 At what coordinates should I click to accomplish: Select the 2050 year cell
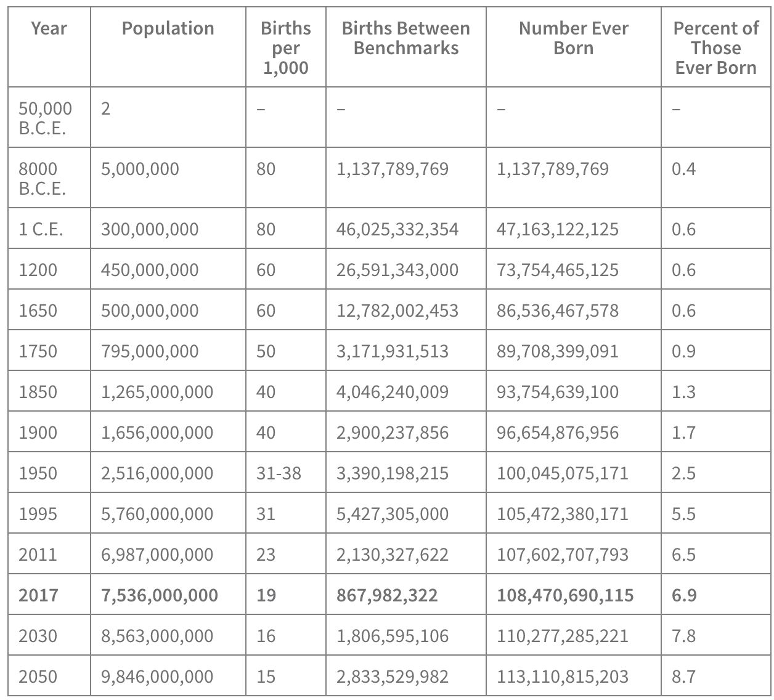pos(38,677)
